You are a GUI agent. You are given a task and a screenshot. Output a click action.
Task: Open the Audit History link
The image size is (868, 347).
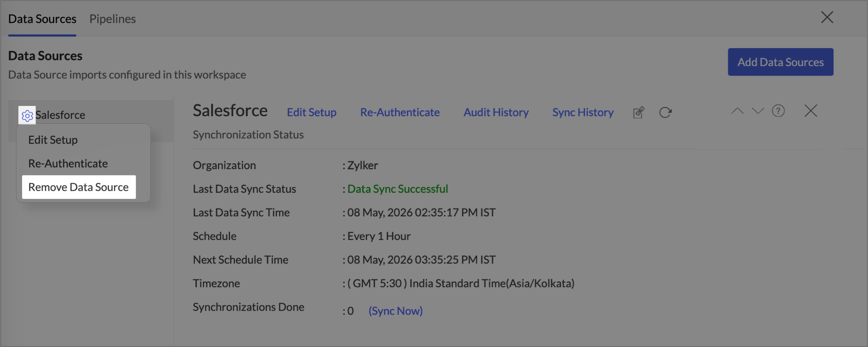click(496, 112)
